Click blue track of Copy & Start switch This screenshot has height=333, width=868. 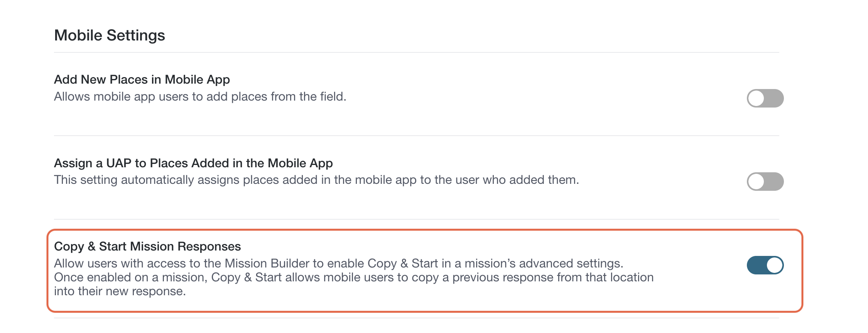[756, 265]
